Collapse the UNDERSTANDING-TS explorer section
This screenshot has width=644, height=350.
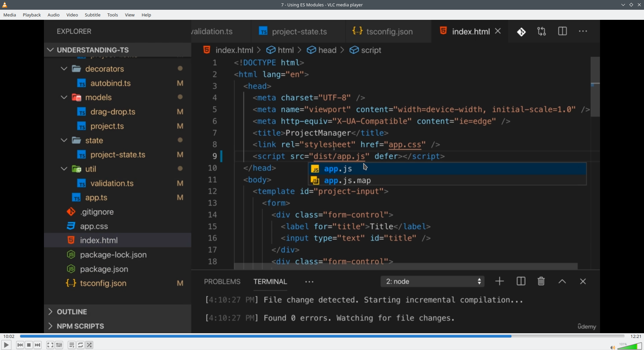117,50
